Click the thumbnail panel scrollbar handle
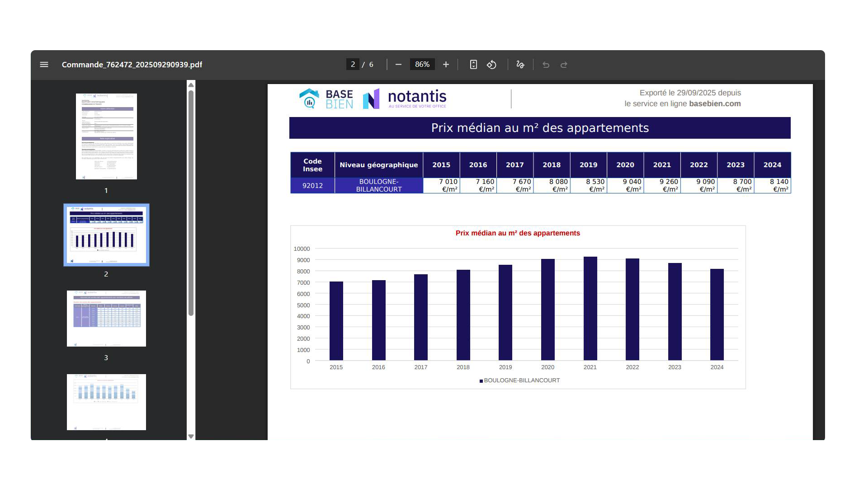 pos(191,203)
